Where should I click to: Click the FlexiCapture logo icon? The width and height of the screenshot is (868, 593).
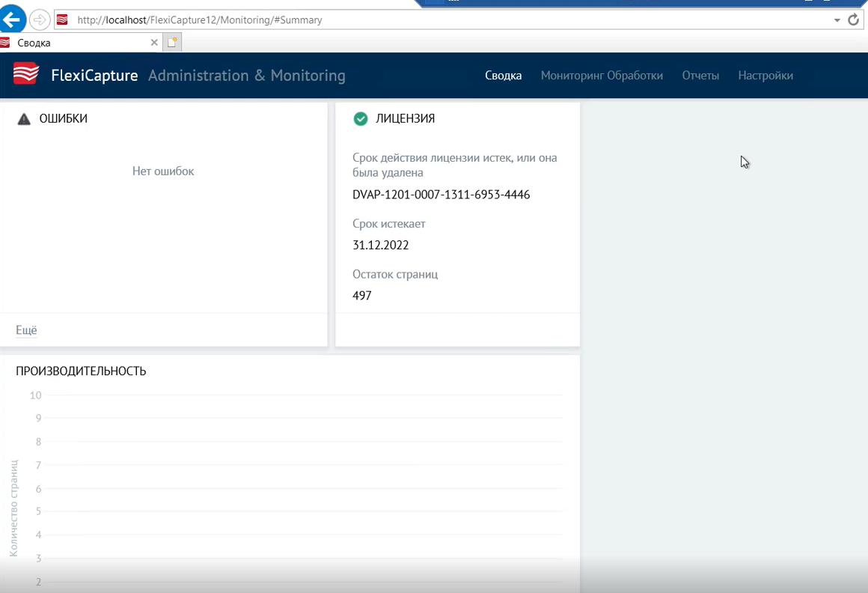[x=25, y=73]
